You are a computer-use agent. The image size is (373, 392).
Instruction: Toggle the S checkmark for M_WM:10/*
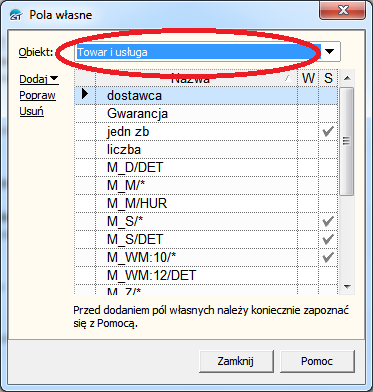[x=328, y=257]
